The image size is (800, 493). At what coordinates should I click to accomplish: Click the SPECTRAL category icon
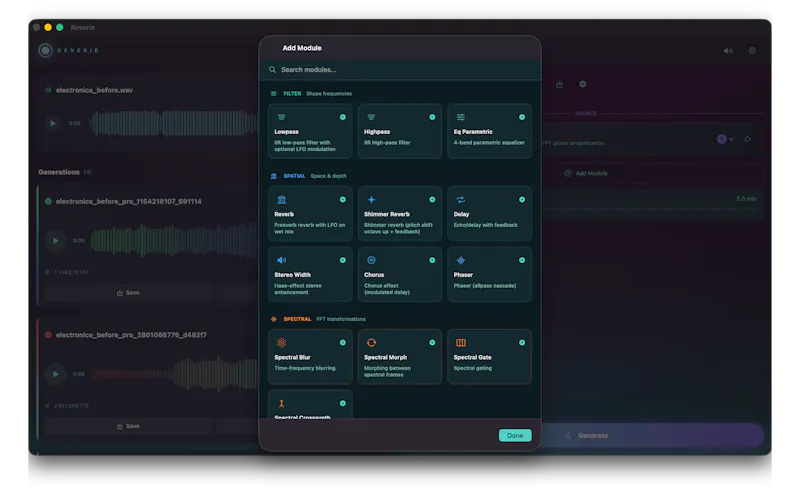coord(273,319)
